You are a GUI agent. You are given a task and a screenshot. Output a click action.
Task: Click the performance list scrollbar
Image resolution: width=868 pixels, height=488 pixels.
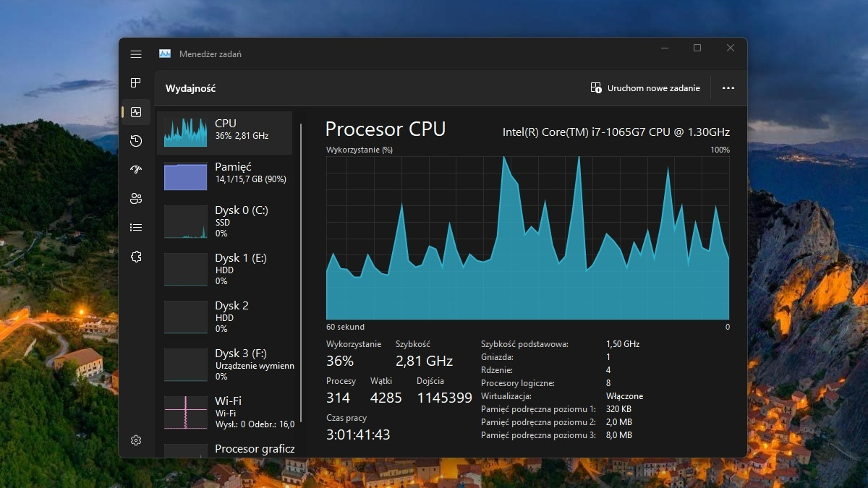[x=301, y=273]
